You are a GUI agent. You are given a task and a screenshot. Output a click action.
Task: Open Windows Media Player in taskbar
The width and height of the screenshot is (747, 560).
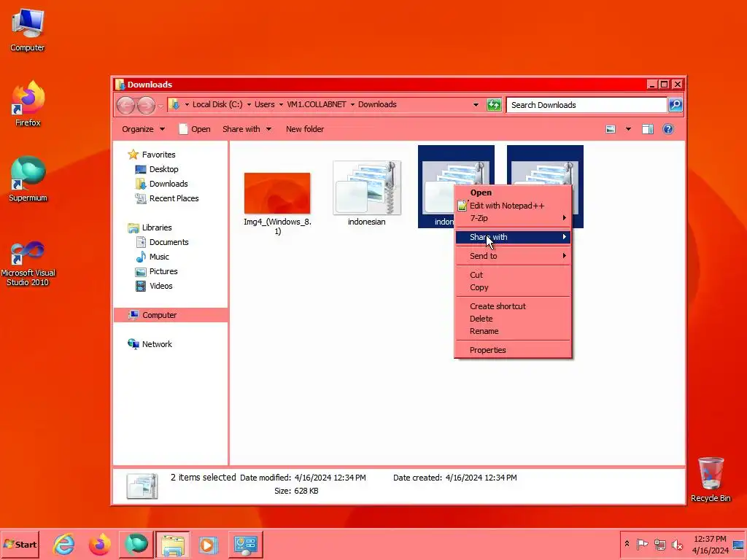208,544
